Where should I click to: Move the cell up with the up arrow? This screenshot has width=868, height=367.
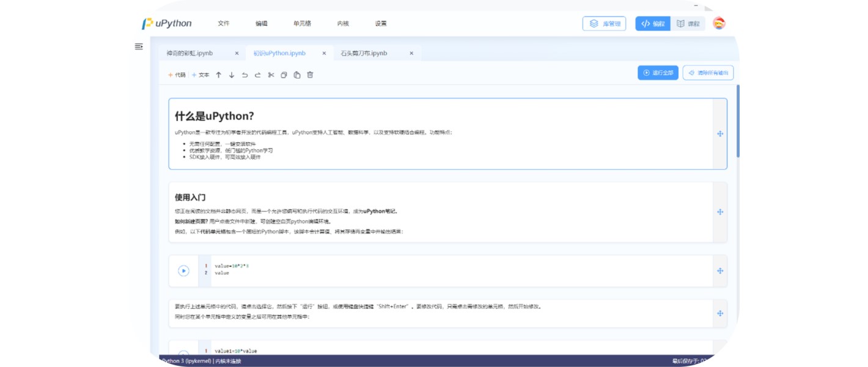(x=218, y=75)
